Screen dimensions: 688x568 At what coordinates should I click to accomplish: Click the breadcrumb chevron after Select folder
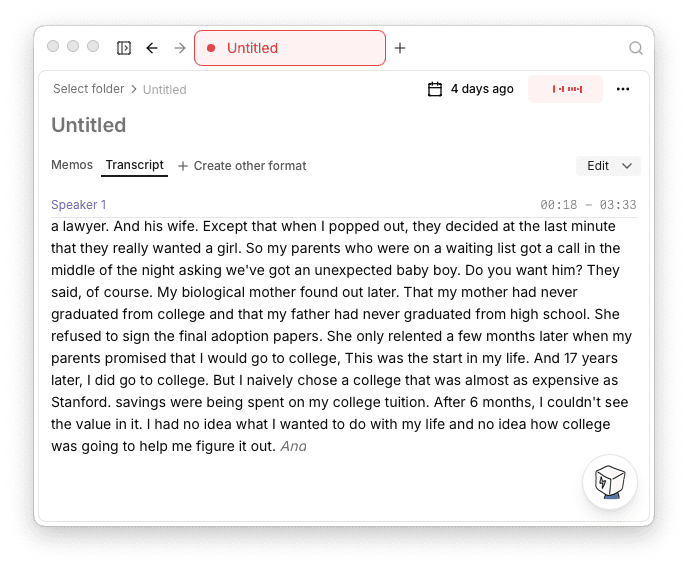tap(134, 89)
